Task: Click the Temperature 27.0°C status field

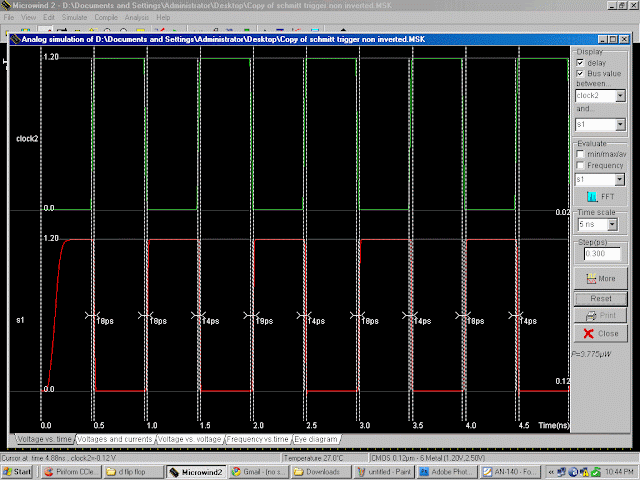Action: [324, 458]
